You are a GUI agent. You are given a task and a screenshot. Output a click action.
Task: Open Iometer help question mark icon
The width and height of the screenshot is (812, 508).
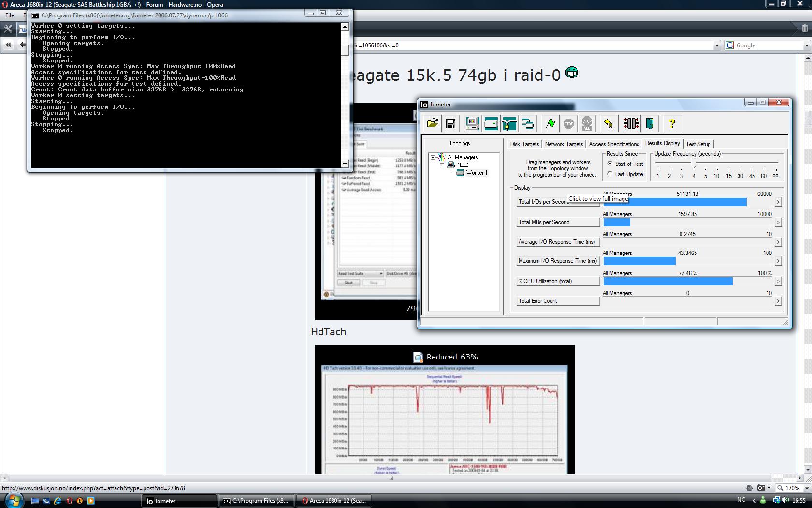click(672, 123)
